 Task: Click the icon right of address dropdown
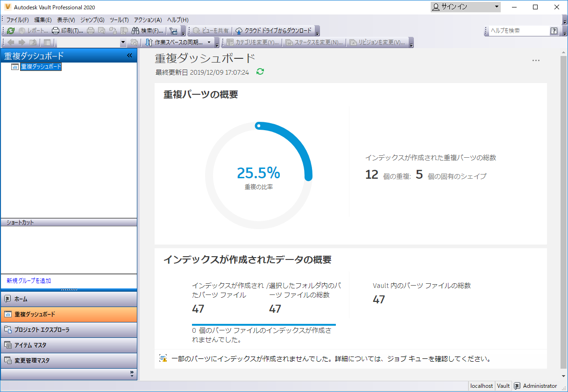pyautogui.click(x=134, y=42)
